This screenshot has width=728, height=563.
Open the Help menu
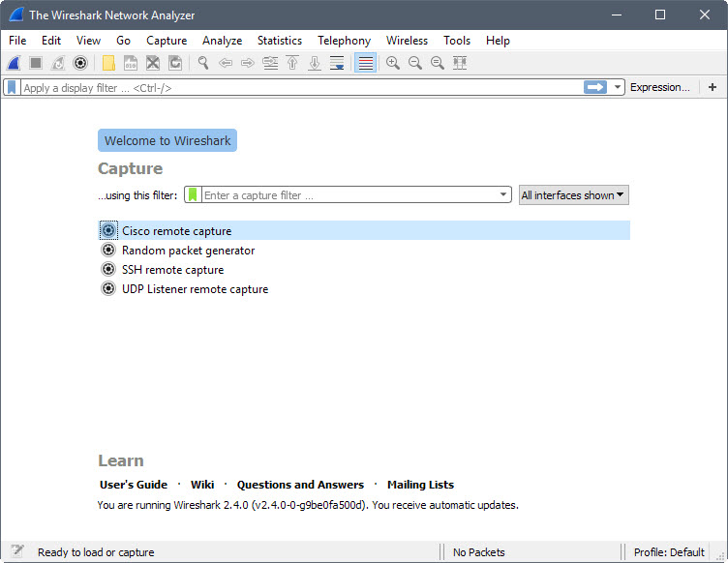click(498, 41)
